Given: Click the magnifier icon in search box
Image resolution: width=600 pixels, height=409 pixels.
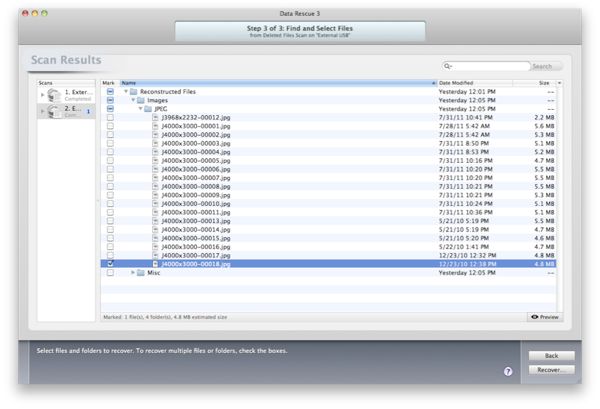Looking at the screenshot, I should point(447,66).
